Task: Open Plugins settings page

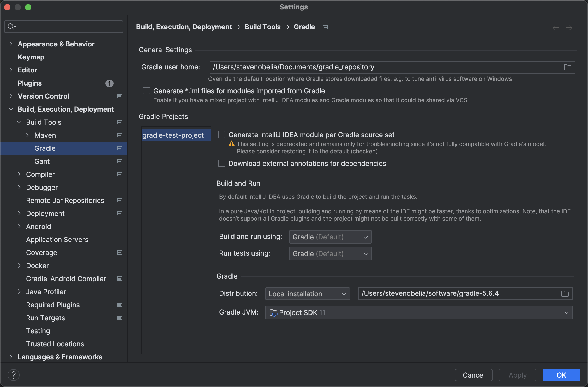Action: (30, 83)
